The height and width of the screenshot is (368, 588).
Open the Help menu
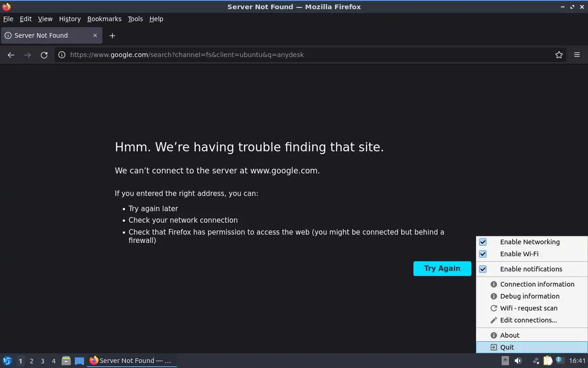click(x=156, y=19)
